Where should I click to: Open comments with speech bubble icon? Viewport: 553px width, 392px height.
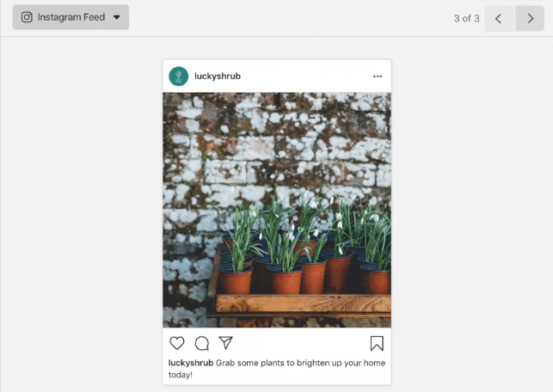click(202, 343)
